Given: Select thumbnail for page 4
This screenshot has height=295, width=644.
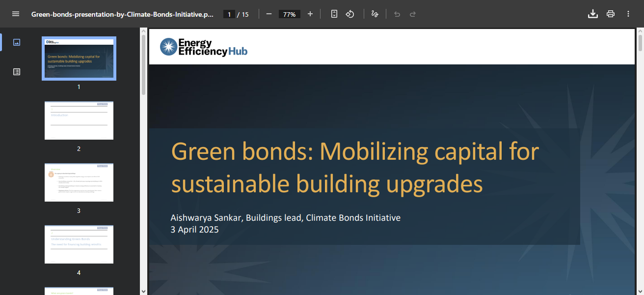Looking at the screenshot, I should (79, 244).
